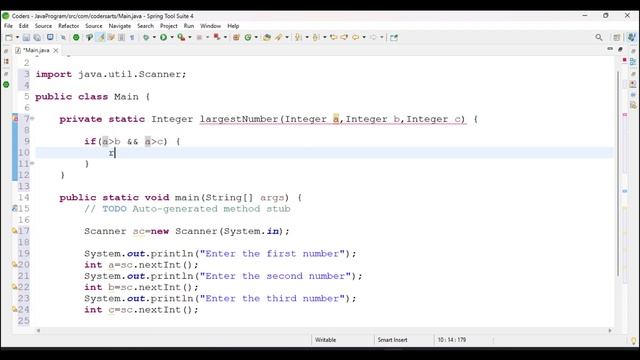Click the 'Smart Insert' status bar entry
The height and width of the screenshot is (360, 640).
click(392, 340)
